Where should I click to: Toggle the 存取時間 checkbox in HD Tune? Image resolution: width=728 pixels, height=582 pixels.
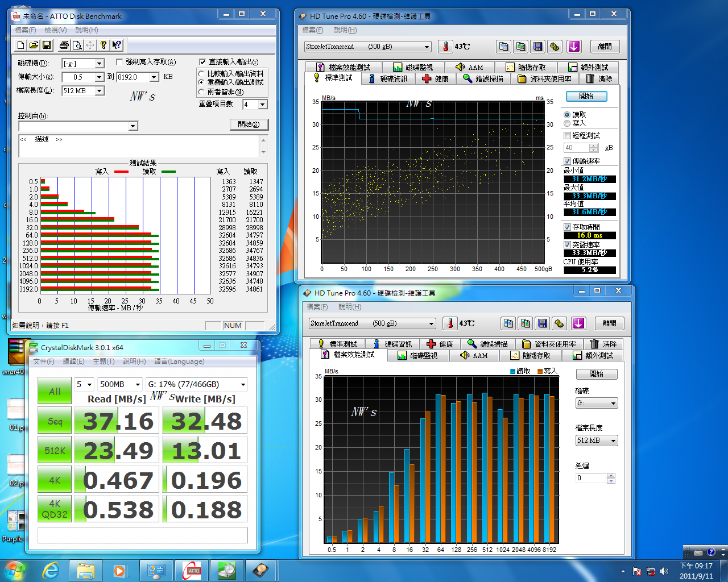click(x=567, y=227)
